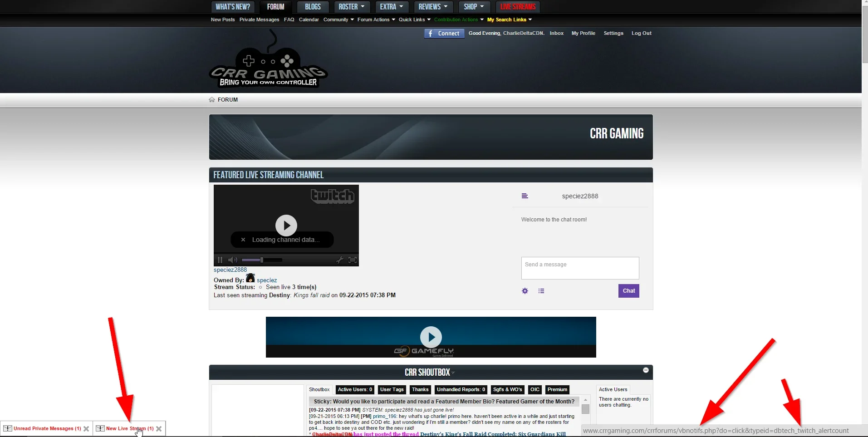Screen dimensions: 868x437
Task: Click the speciez avatar thumbnail
Action: [250, 278]
